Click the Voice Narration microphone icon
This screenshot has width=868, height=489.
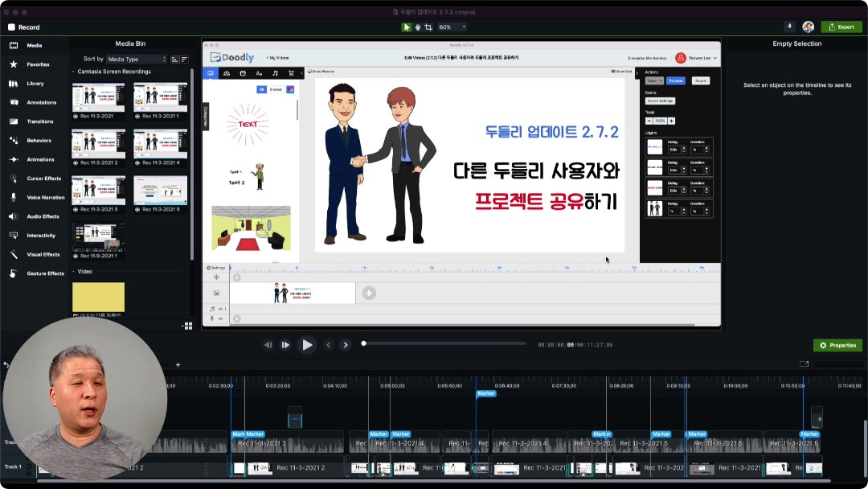click(14, 197)
